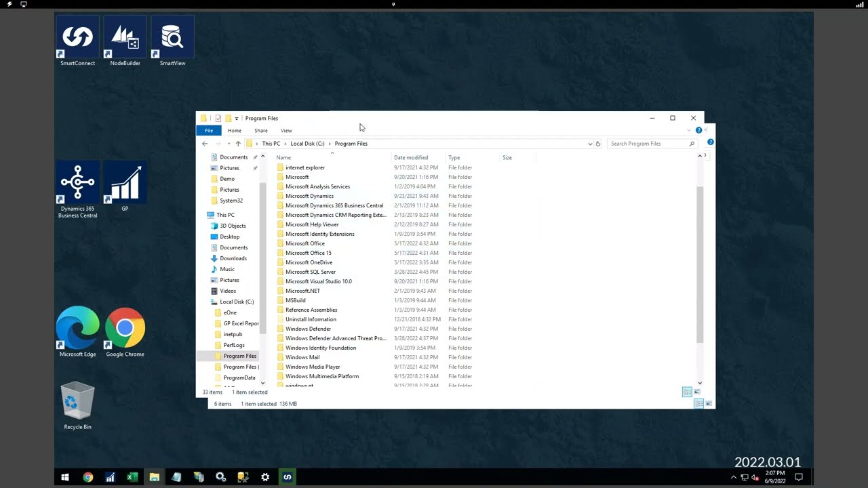The image size is (868, 488).
Task: Open the SmartConnect desktop shortcut
Action: [77, 42]
